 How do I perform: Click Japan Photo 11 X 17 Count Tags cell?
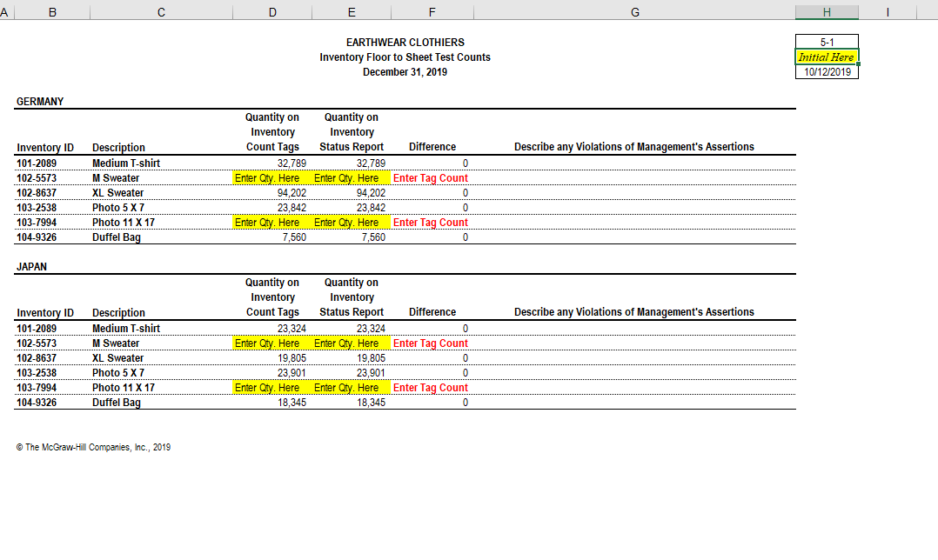pyautogui.click(x=272, y=387)
